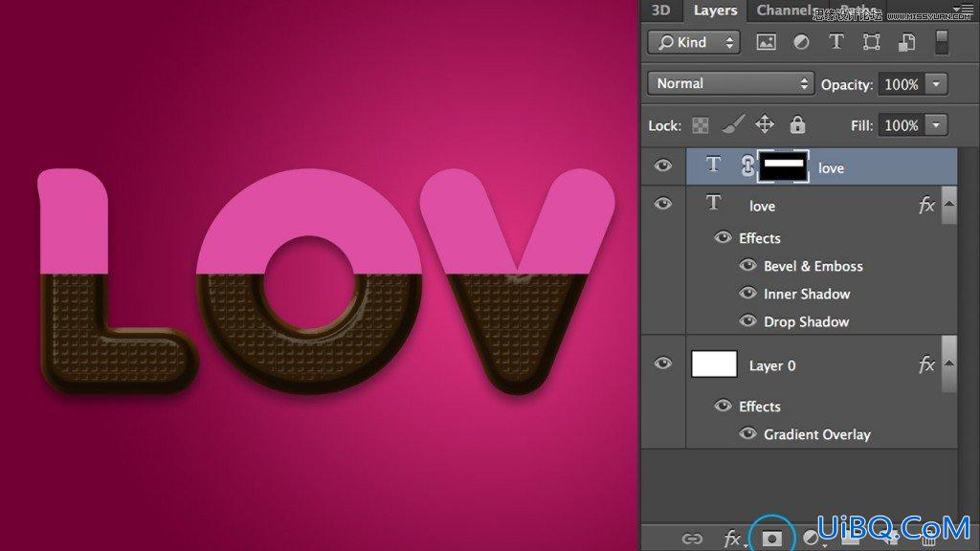This screenshot has height=551, width=980.
Task: Hide the second love text layer
Action: [663, 204]
